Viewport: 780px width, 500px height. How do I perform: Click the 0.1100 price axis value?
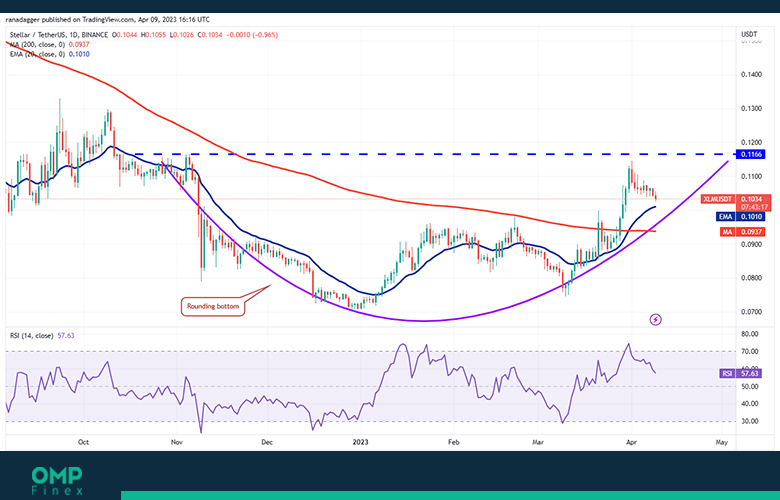[751, 176]
